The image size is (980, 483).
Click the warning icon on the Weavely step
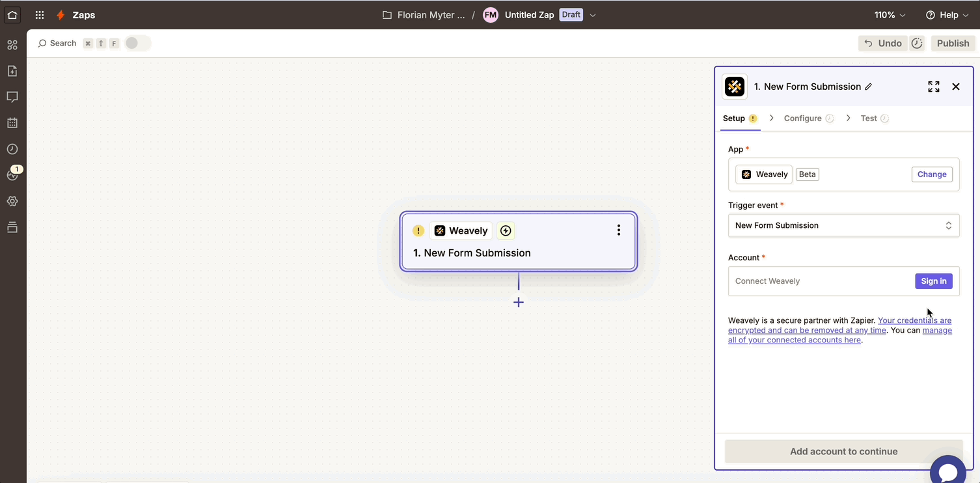coord(418,230)
